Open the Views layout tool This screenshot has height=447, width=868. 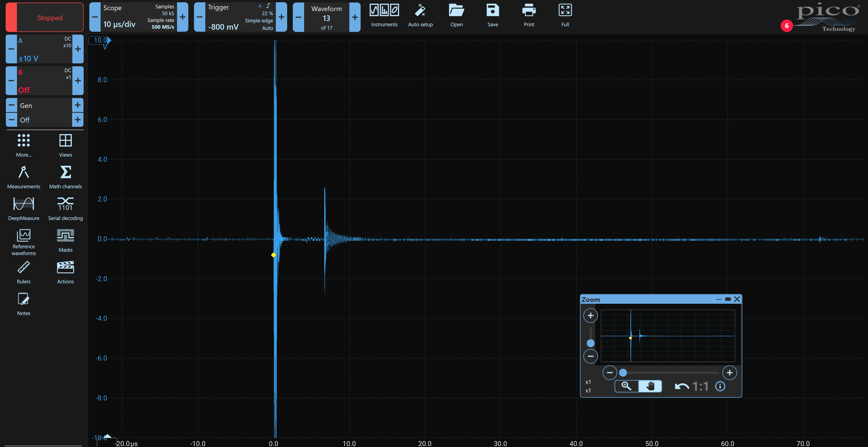(x=65, y=145)
